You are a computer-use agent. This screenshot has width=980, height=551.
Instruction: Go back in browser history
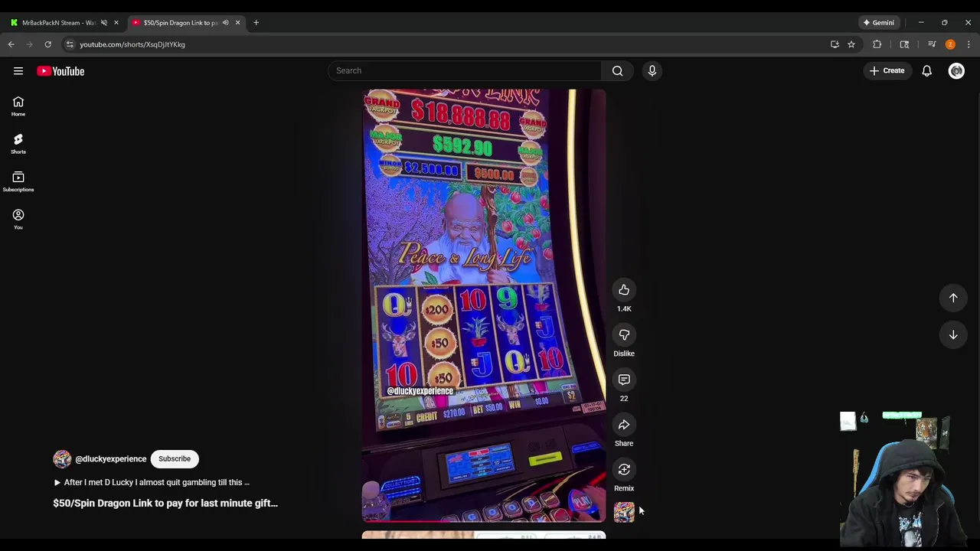pos(11,44)
